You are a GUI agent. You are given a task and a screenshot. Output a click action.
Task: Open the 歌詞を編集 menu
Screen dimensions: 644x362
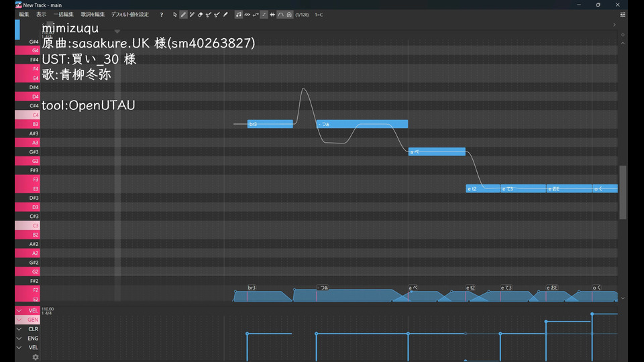(93, 14)
